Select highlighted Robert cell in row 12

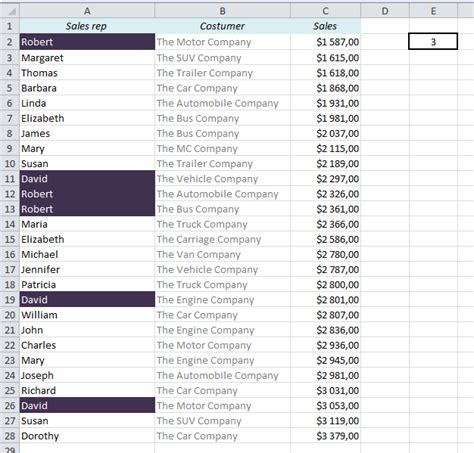click(87, 194)
